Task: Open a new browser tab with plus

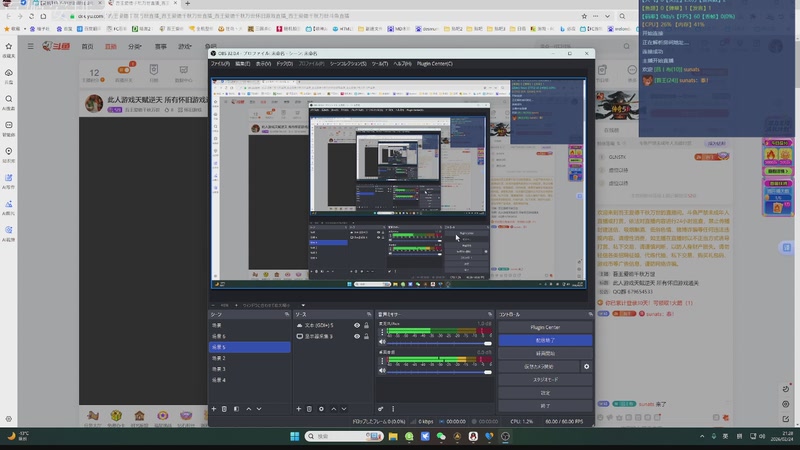Action: click(x=187, y=4)
